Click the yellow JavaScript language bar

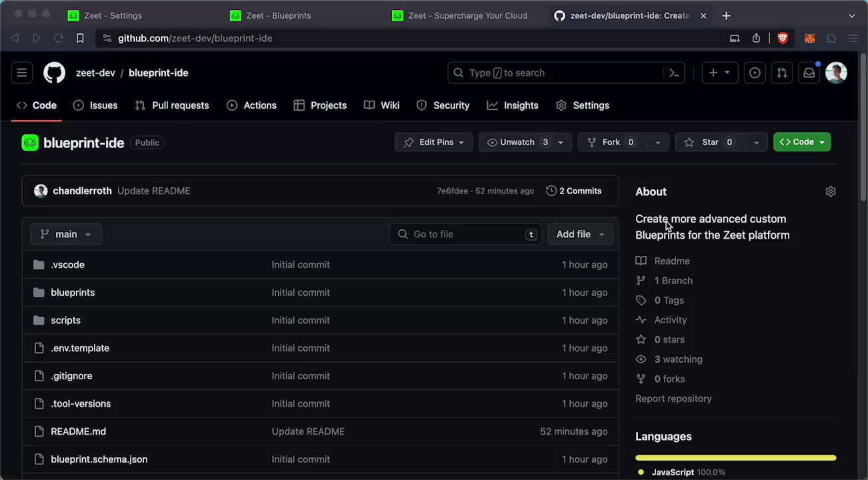click(x=736, y=458)
